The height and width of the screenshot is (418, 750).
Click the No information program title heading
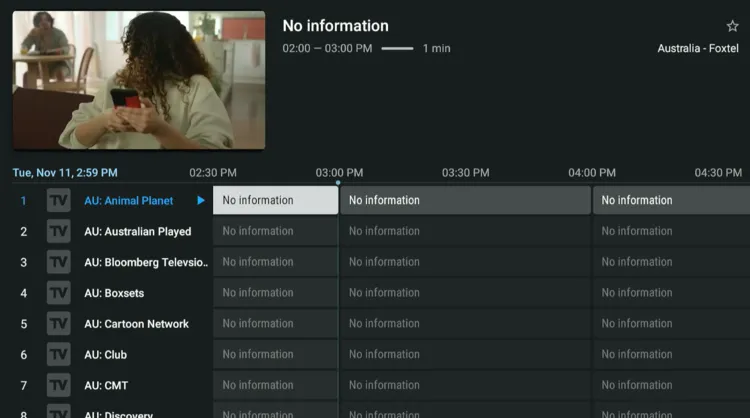(335, 26)
